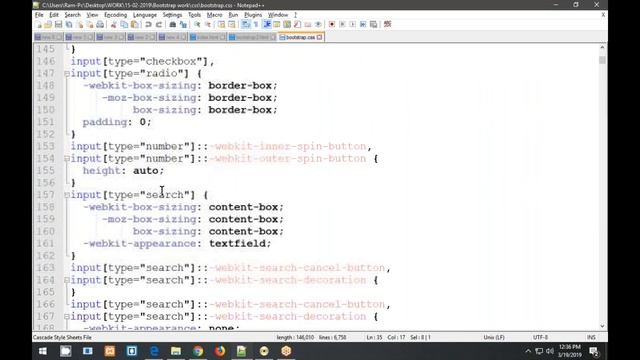Open Find with the binoculars icon
640x360 pixels.
173,24
